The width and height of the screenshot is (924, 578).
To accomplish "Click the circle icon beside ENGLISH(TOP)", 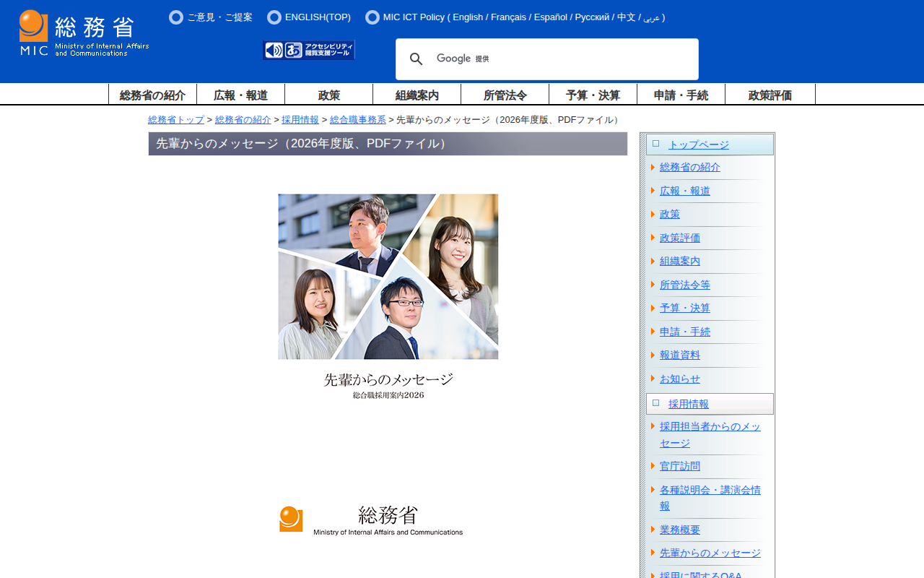I will click(274, 17).
